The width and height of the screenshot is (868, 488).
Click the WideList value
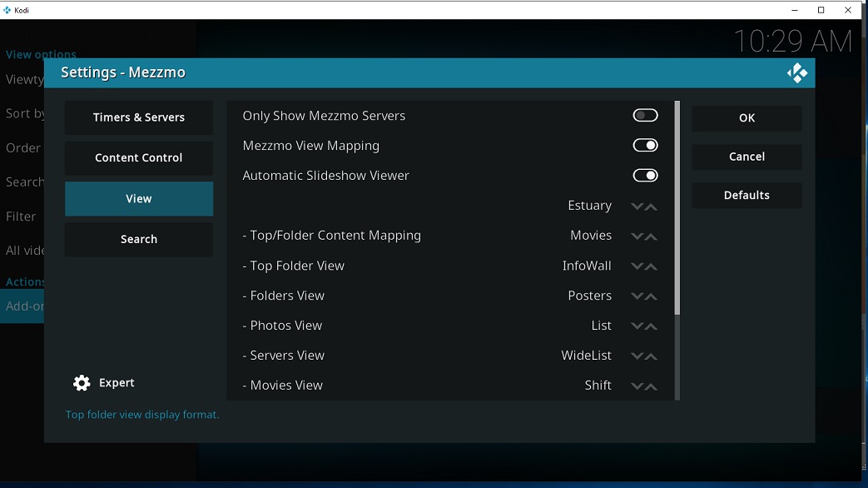(x=586, y=355)
